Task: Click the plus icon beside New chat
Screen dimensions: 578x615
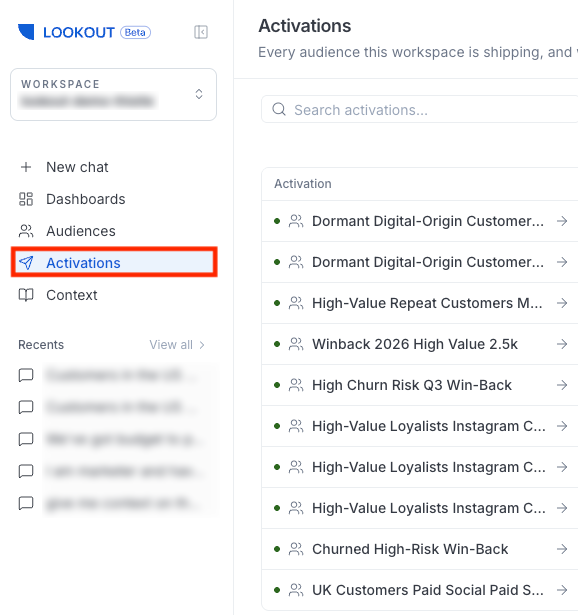Action: [x=26, y=167]
